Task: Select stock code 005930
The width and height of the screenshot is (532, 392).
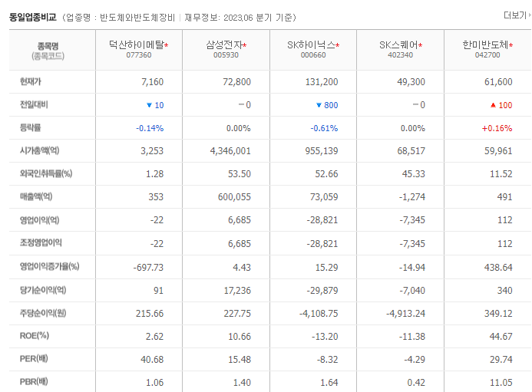Action: [x=226, y=55]
